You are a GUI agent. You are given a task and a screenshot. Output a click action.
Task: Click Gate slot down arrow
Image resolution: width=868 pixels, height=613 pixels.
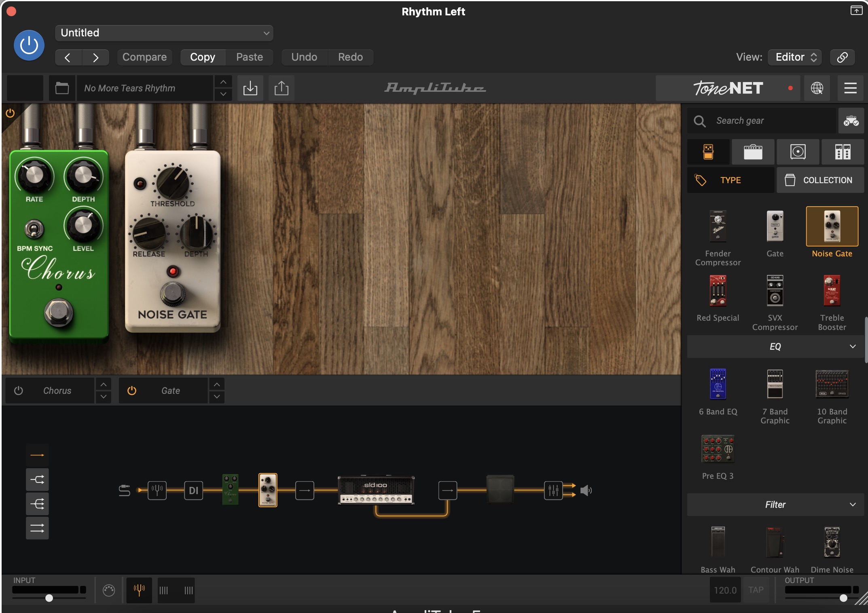(217, 397)
